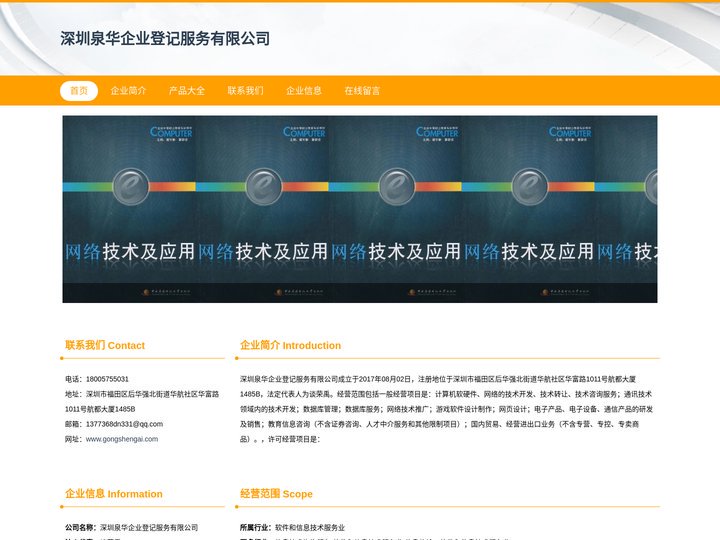Click the 经营范围 Scope heading

(x=276, y=494)
